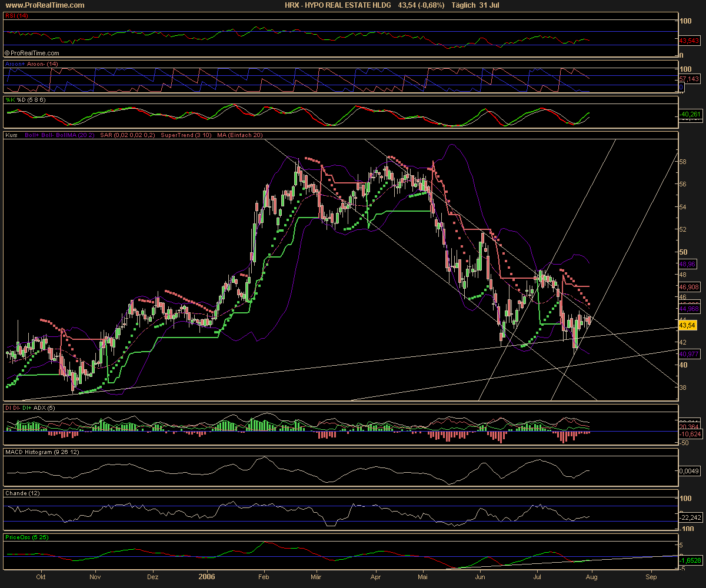This screenshot has height=588, width=706.
Task: Click the Mär month on time axis
Action: [x=317, y=577]
